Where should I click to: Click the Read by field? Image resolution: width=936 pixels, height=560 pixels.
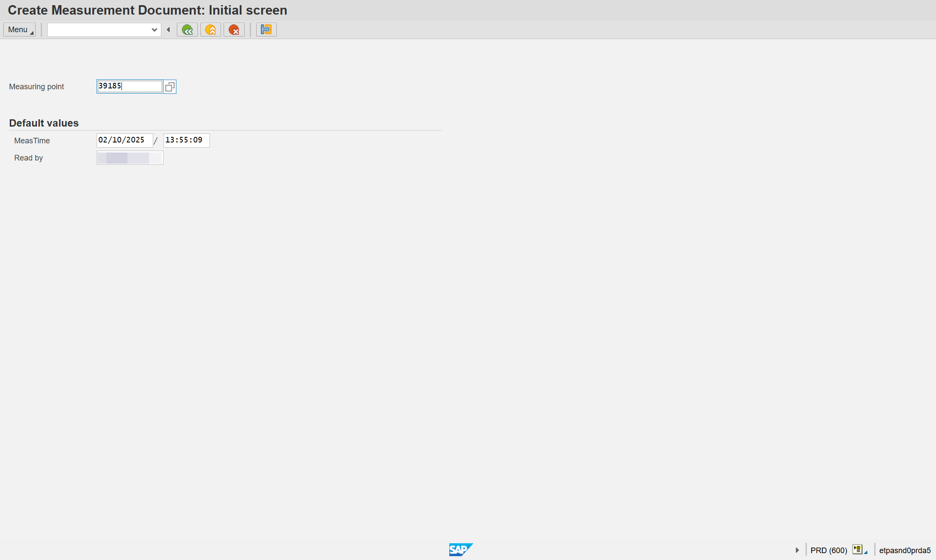[130, 158]
